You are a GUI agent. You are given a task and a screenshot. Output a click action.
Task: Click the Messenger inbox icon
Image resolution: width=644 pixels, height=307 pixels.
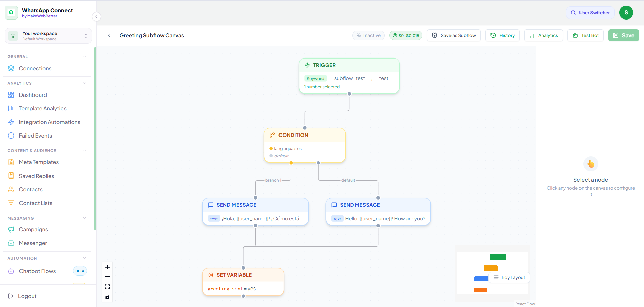11,243
